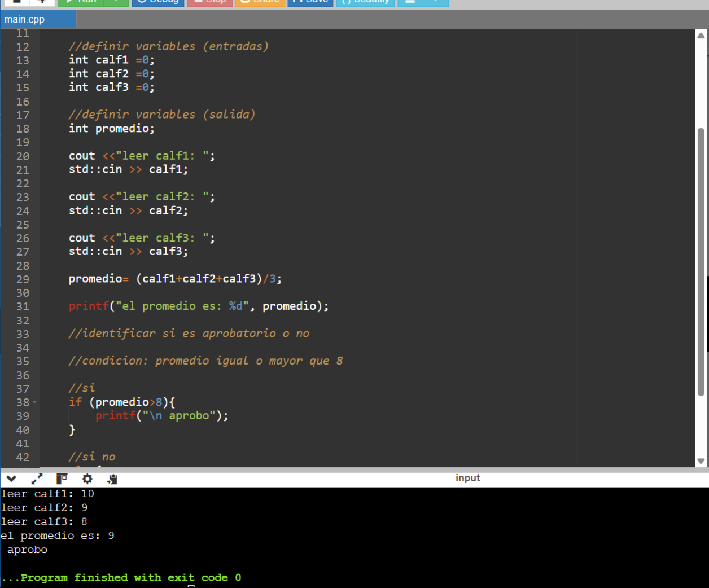This screenshot has height=588, width=709.
Task: Select the input tab of the console
Action: (x=467, y=478)
